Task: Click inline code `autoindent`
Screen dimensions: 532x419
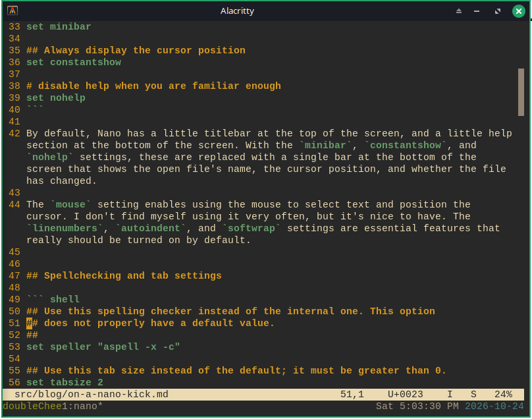Action: tap(151, 228)
